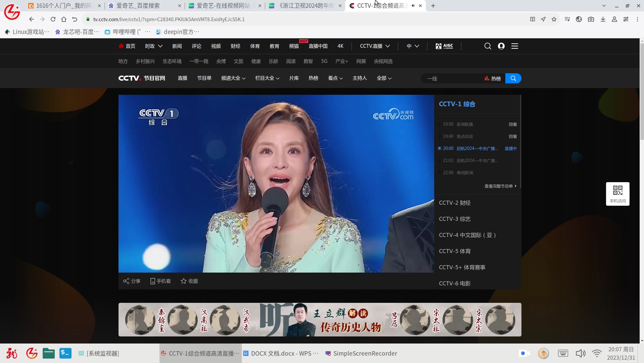Viewport: 644px width, 363px height.
Task: Open the 节目单 menu item
Action: pos(204,78)
